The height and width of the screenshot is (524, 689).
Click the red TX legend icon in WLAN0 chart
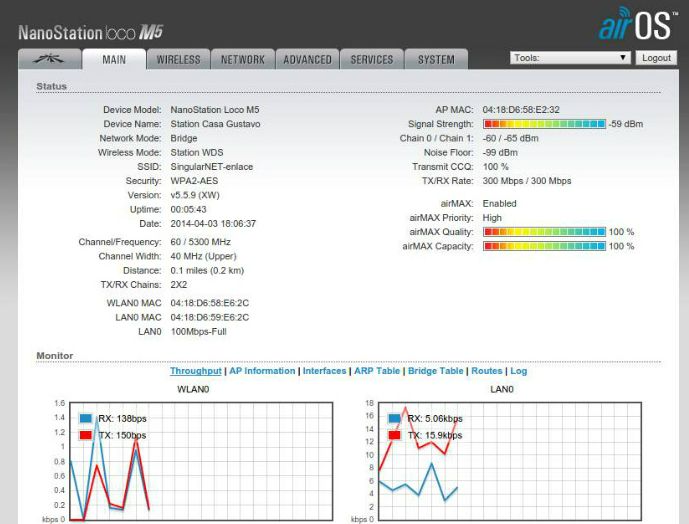point(86,435)
